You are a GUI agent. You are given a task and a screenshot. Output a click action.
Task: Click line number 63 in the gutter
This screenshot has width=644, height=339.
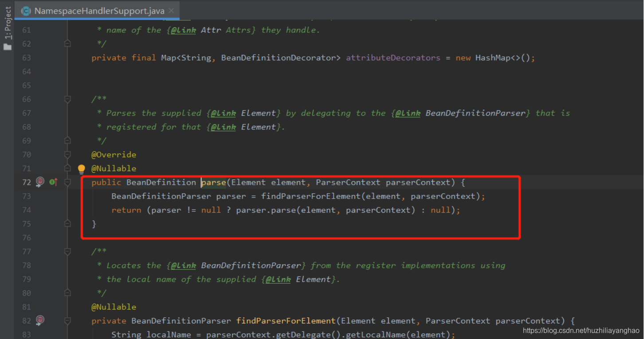[x=27, y=58]
